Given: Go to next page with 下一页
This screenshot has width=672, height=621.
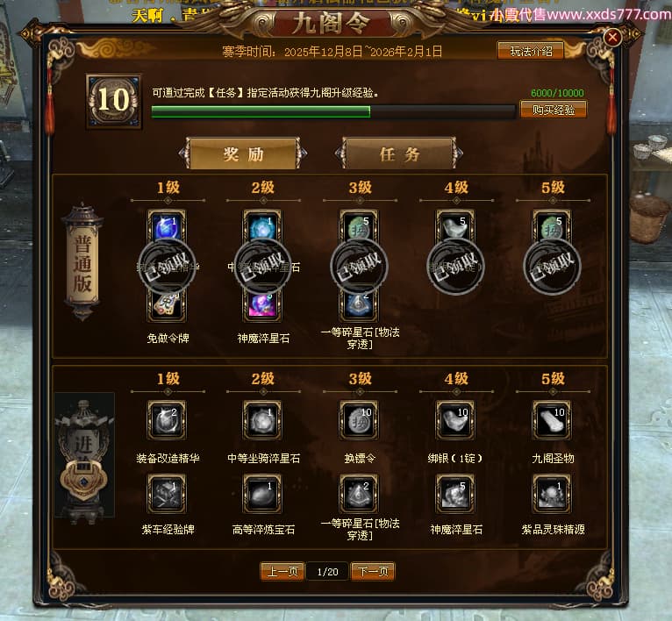Looking at the screenshot, I should click(373, 571).
